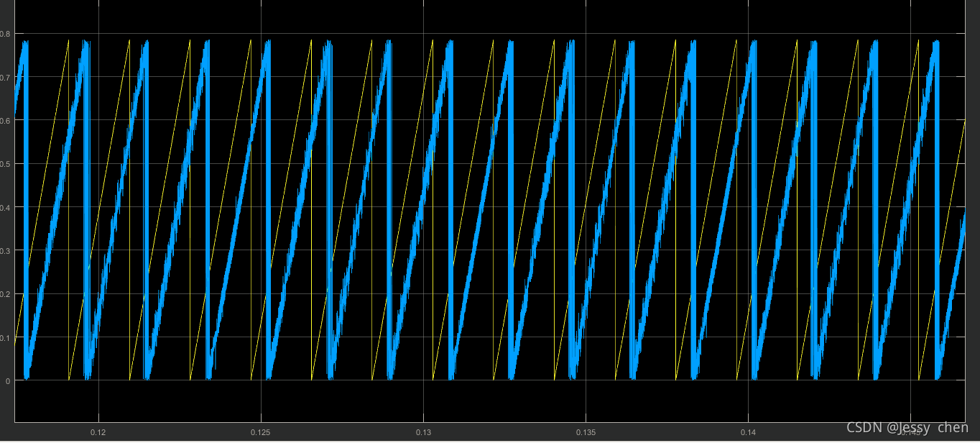The width and height of the screenshot is (980, 443).
Task: Click the 0.135 time axis label
Action: [586, 432]
